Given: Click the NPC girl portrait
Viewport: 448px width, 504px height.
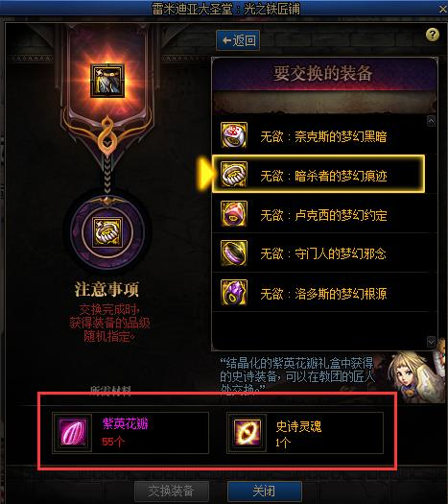Looking at the screenshot, I should pyautogui.click(x=414, y=376).
